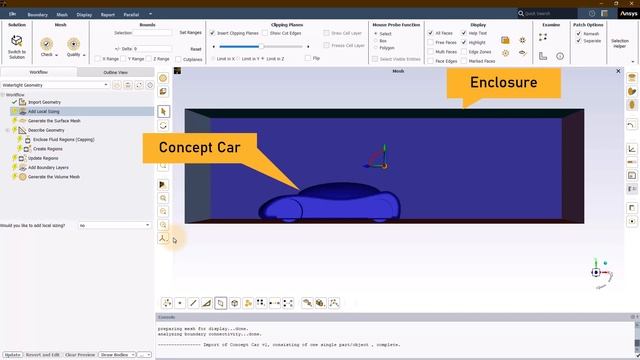Adjust the clipping plane slider
This screenshot has width=640, height=360.
pyautogui.click(x=261, y=47)
